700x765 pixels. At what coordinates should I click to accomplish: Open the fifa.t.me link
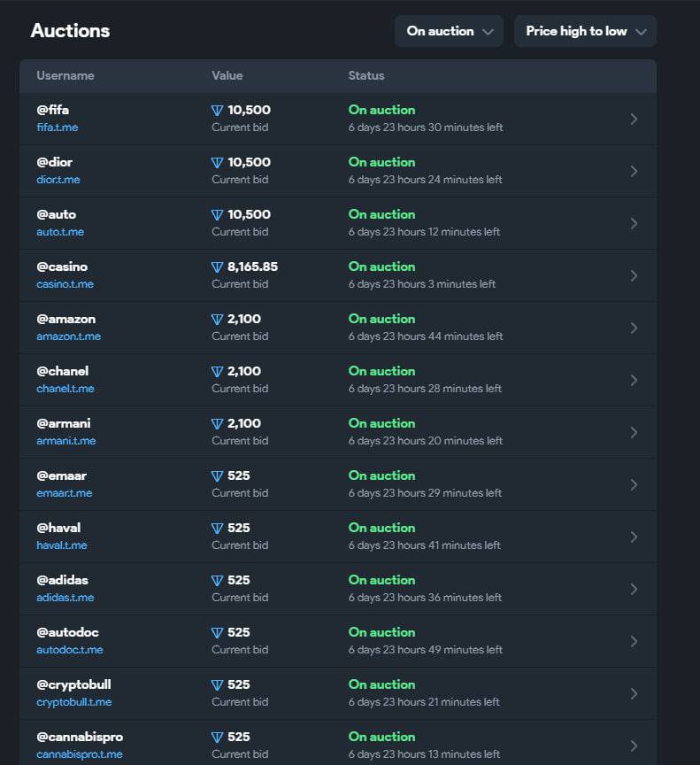[x=57, y=127]
